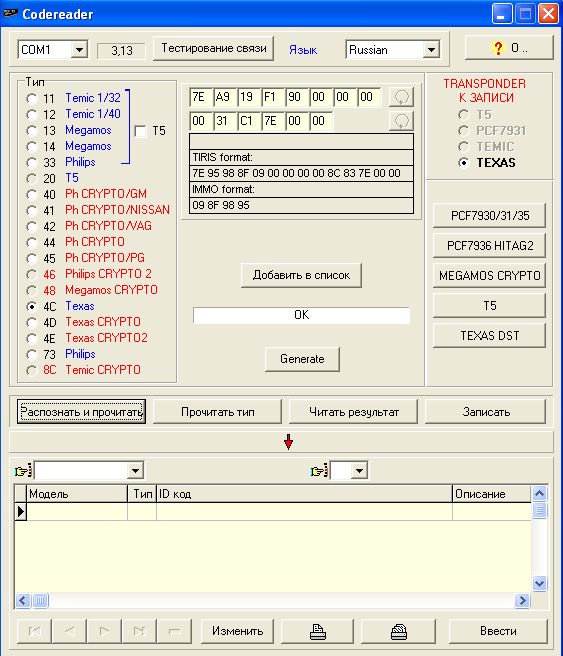Click the table vertical scrollbar down arrow

[x=540, y=583]
